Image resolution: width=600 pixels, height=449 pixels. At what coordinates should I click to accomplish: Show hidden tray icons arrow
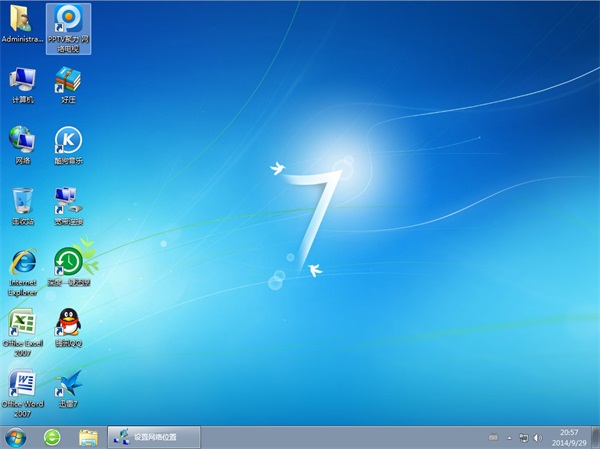point(509,438)
